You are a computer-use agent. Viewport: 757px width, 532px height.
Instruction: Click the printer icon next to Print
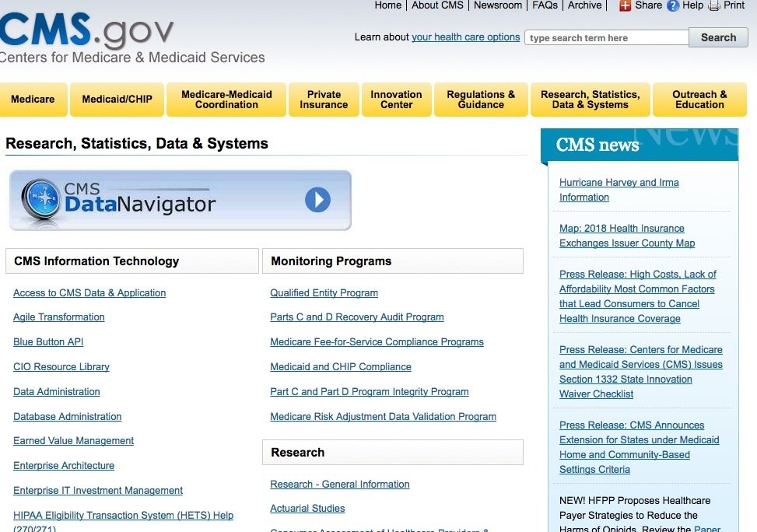(x=714, y=5)
